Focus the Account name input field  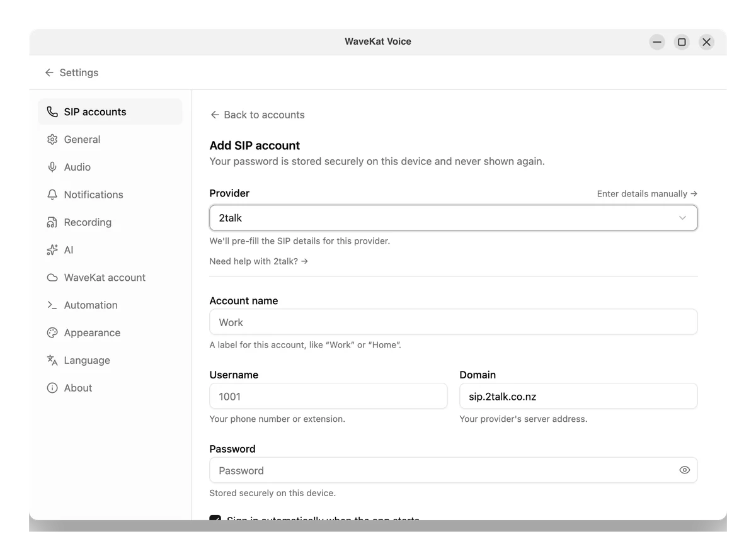pyautogui.click(x=453, y=322)
